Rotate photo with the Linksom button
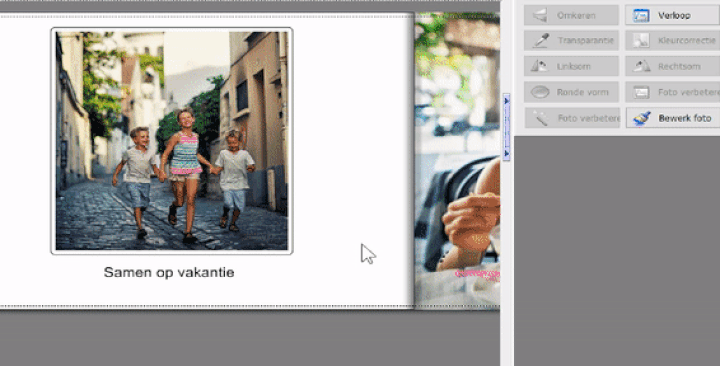The width and height of the screenshot is (720, 366). point(572,67)
